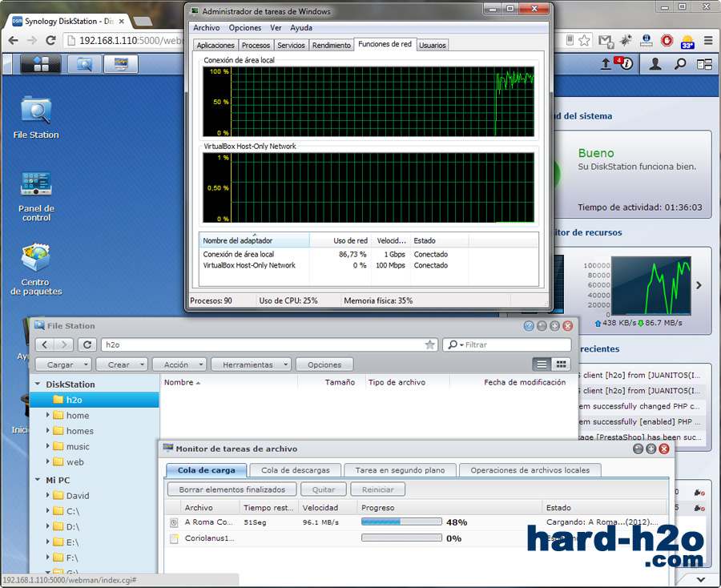
Task: Show next resource monitor widget graph
Action: (x=699, y=285)
